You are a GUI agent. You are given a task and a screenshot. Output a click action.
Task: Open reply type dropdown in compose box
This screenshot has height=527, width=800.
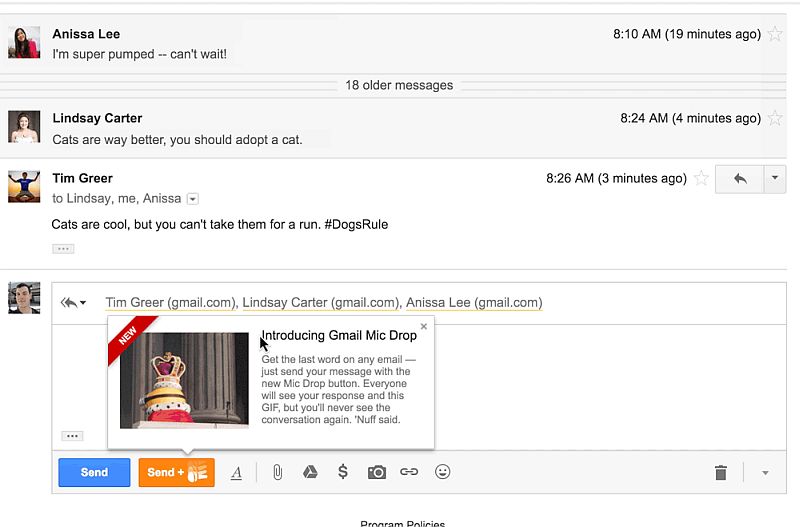click(x=73, y=302)
